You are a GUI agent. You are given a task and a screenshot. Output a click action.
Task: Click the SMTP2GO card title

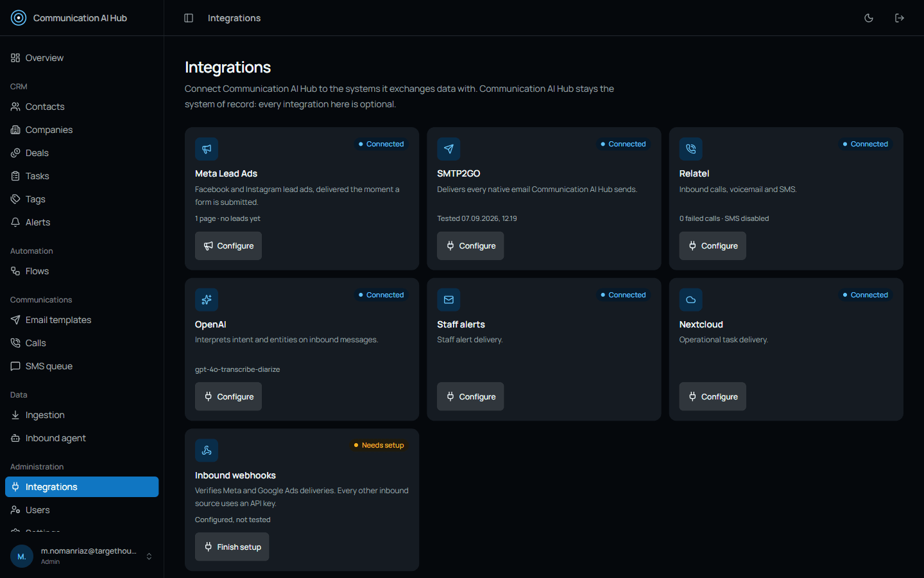point(459,173)
